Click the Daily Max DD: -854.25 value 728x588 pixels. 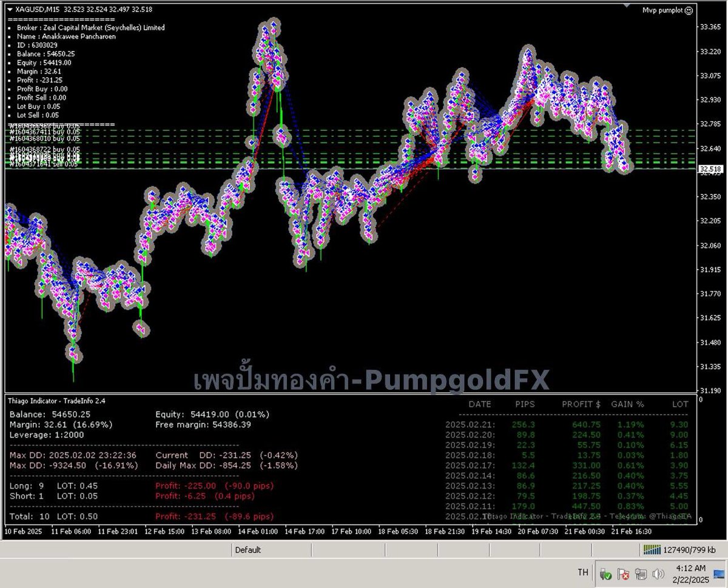point(227,466)
